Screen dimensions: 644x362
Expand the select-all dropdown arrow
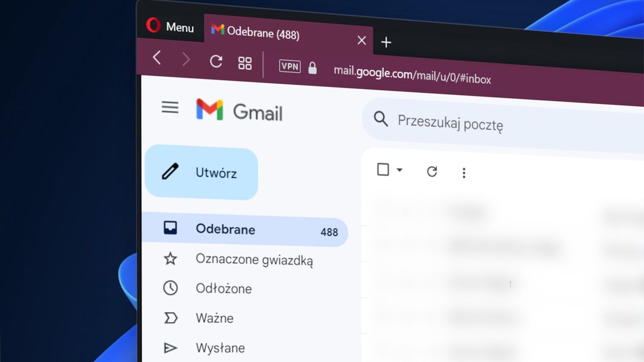click(x=399, y=170)
